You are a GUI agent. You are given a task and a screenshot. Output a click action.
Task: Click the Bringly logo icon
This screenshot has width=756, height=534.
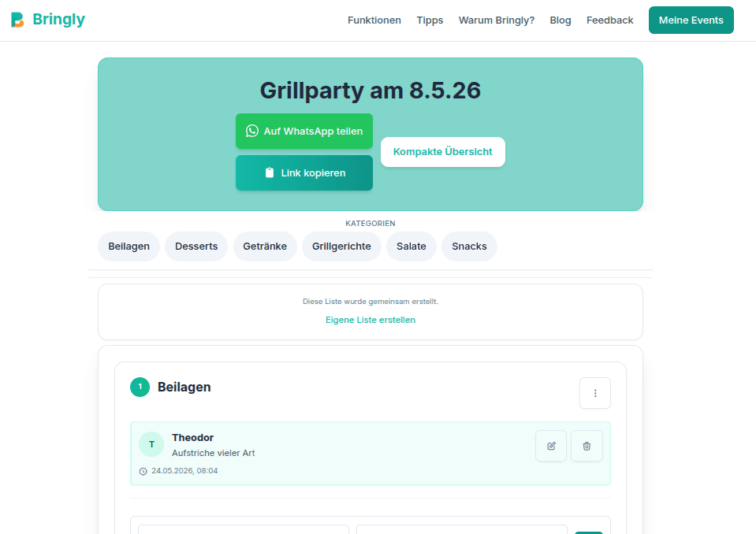[x=17, y=20]
